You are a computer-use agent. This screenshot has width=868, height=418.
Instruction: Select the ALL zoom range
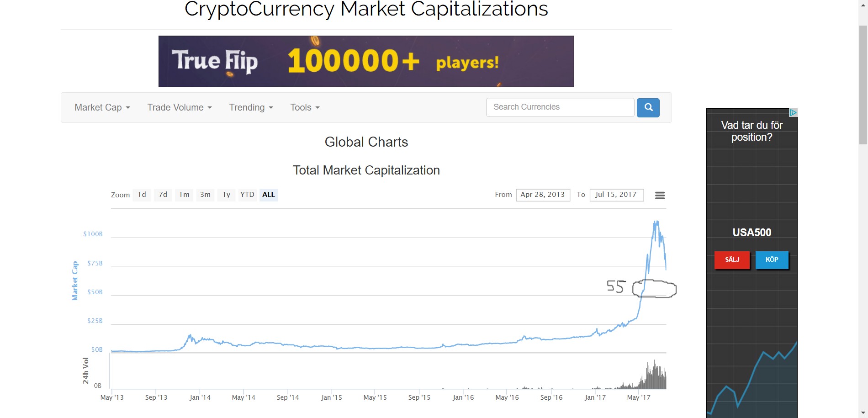269,195
